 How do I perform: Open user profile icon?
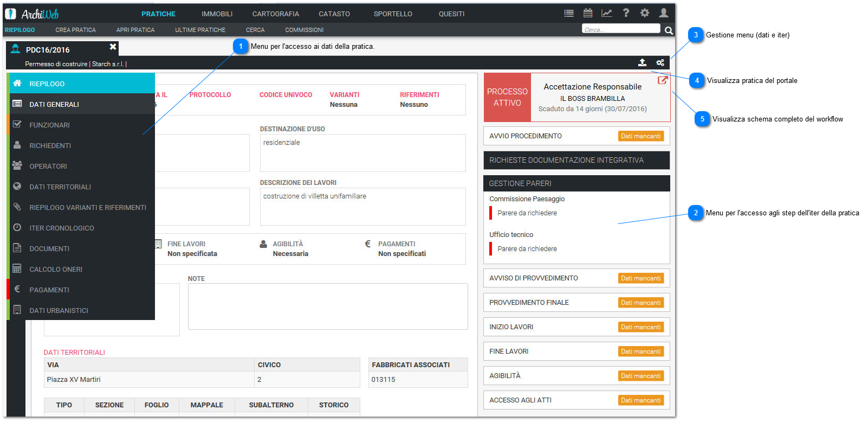[664, 12]
